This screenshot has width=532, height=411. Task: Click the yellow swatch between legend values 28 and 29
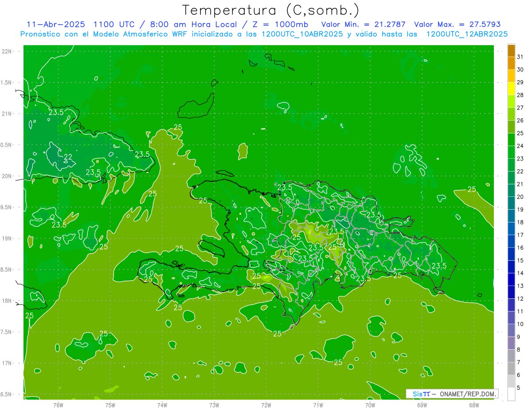point(511,89)
